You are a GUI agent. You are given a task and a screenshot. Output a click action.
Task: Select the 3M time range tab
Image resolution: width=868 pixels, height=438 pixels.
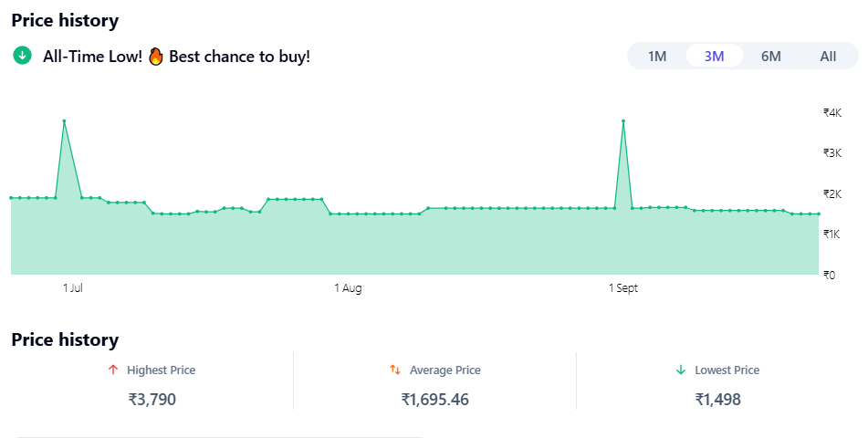714,57
